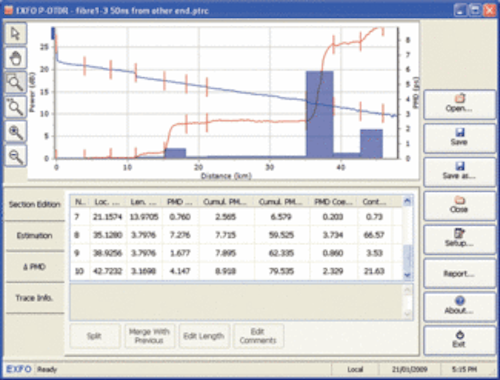Switch to the Section Edition tab
The image size is (500, 380).
35,204
